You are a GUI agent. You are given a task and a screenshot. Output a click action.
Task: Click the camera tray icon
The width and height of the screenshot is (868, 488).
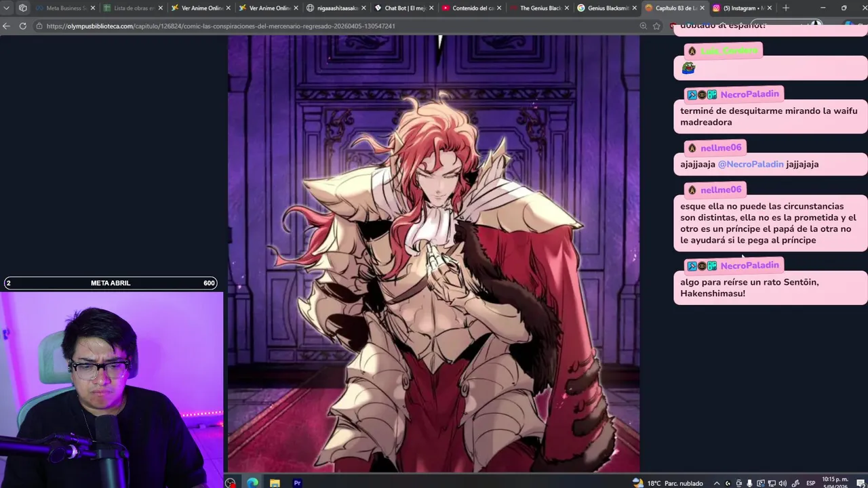[x=740, y=483]
